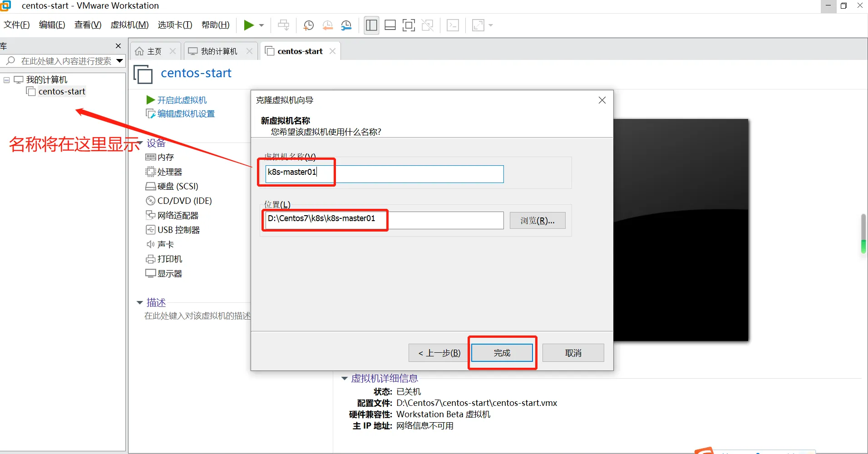Image resolution: width=868 pixels, height=454 pixels.
Task: Click the < 上一步(B) button
Action: pos(439,353)
